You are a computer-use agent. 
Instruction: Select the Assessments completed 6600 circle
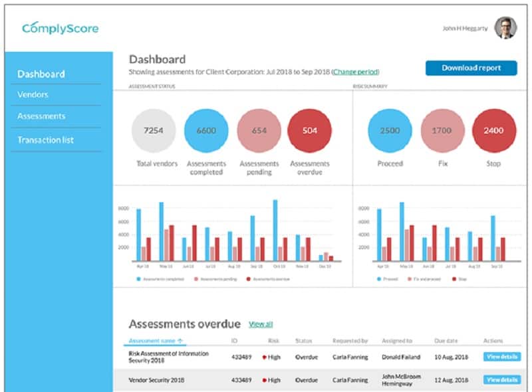[206, 130]
